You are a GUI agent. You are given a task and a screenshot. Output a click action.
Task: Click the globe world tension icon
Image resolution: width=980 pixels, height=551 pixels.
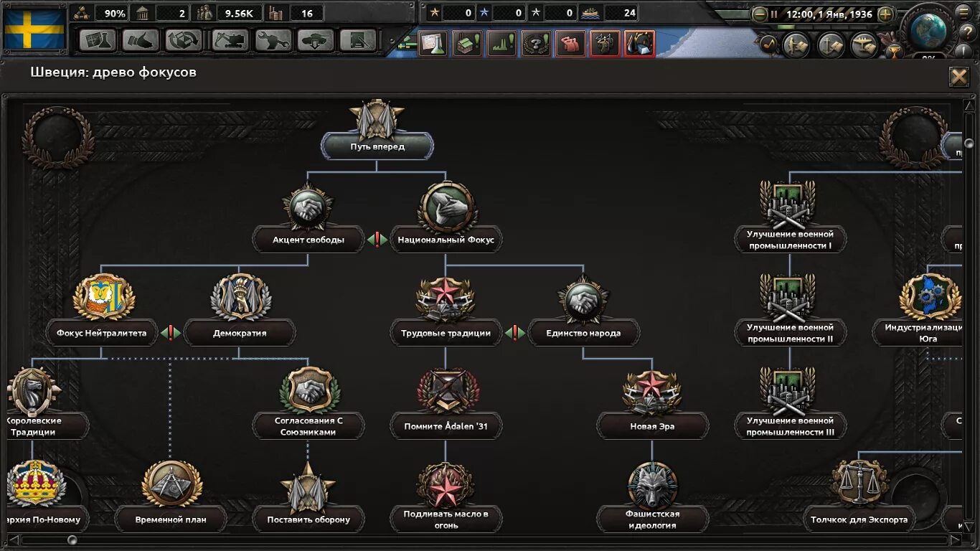[x=928, y=30]
